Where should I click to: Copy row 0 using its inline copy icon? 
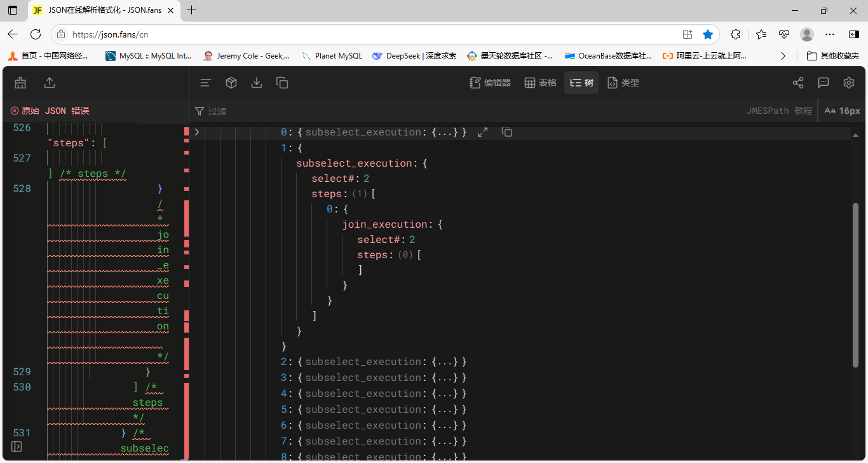pyautogui.click(x=506, y=132)
